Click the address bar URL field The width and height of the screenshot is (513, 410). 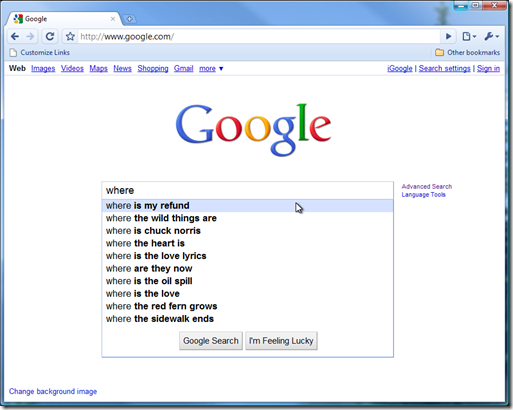pos(259,36)
